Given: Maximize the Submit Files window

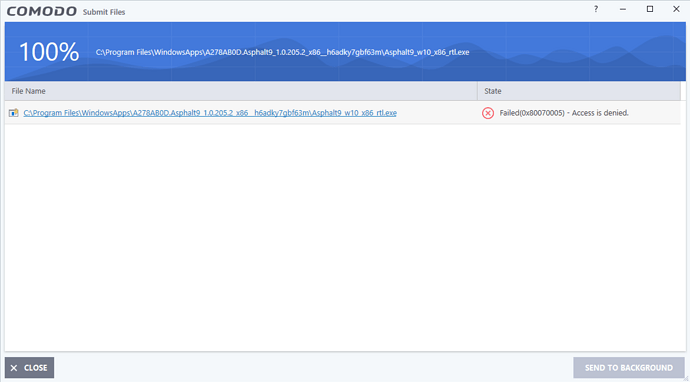Looking at the screenshot, I should (650, 9).
